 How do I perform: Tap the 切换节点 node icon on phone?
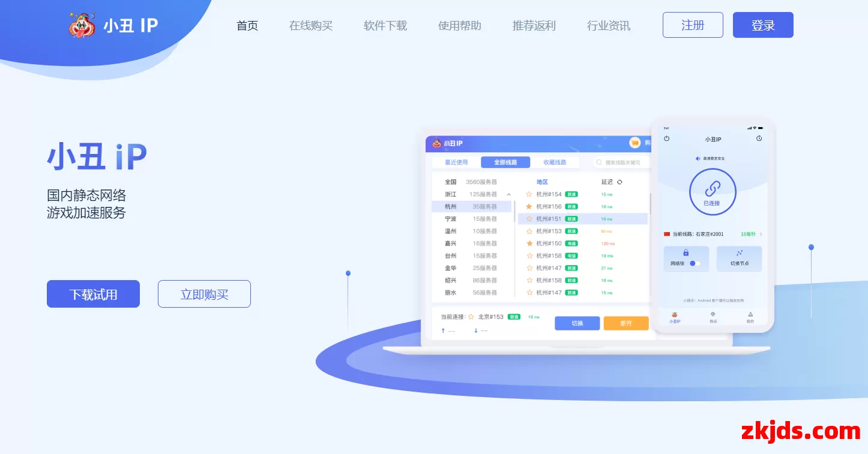pyautogui.click(x=739, y=253)
